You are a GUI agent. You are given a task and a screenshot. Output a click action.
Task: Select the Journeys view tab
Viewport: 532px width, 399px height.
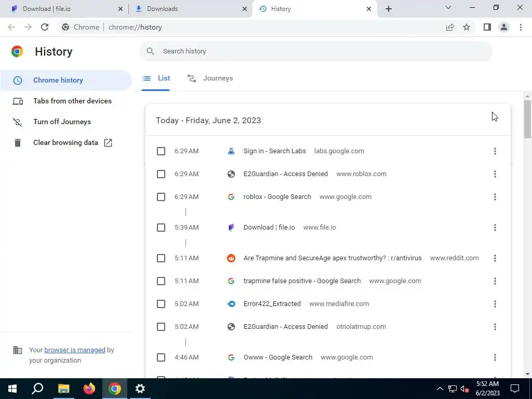(210, 78)
